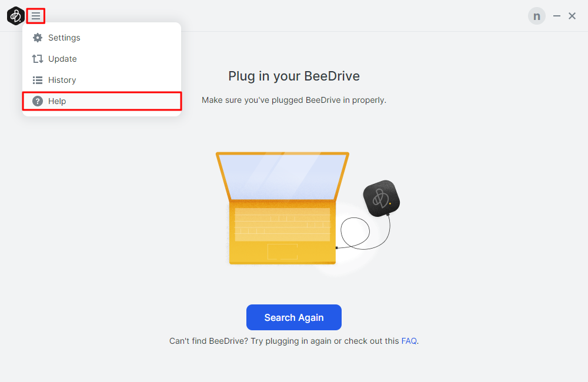Open the Settings menu entry
The width and height of the screenshot is (588, 382).
(x=64, y=38)
